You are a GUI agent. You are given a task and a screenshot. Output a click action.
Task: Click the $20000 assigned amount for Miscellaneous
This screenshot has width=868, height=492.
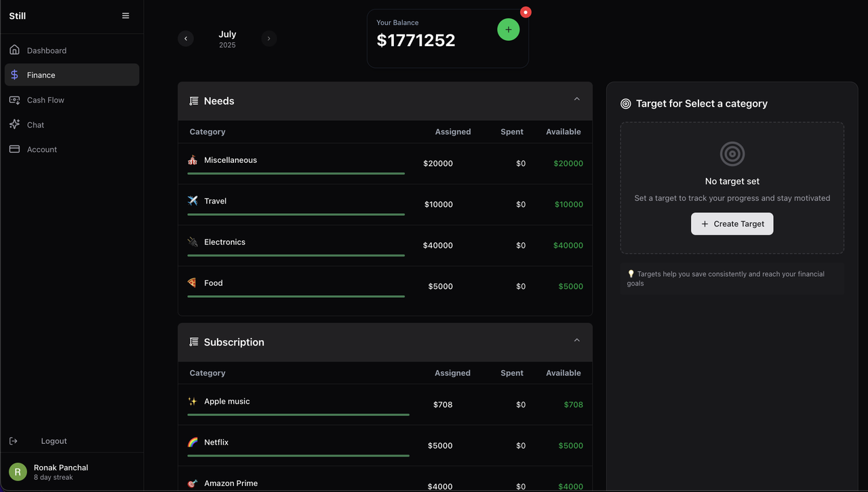438,164
